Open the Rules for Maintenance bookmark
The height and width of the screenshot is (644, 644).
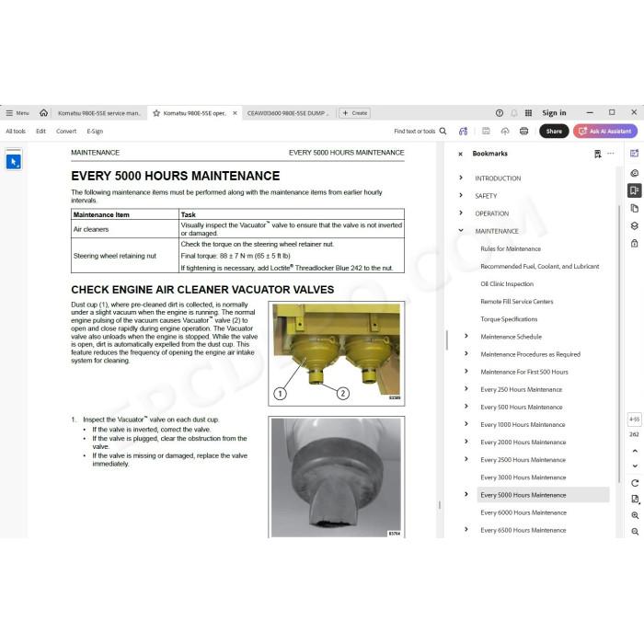511,249
